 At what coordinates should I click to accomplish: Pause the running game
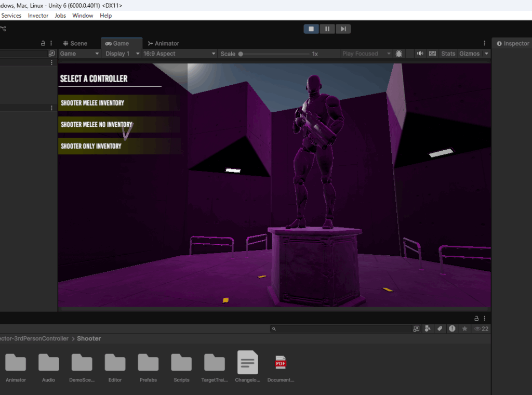click(x=327, y=29)
